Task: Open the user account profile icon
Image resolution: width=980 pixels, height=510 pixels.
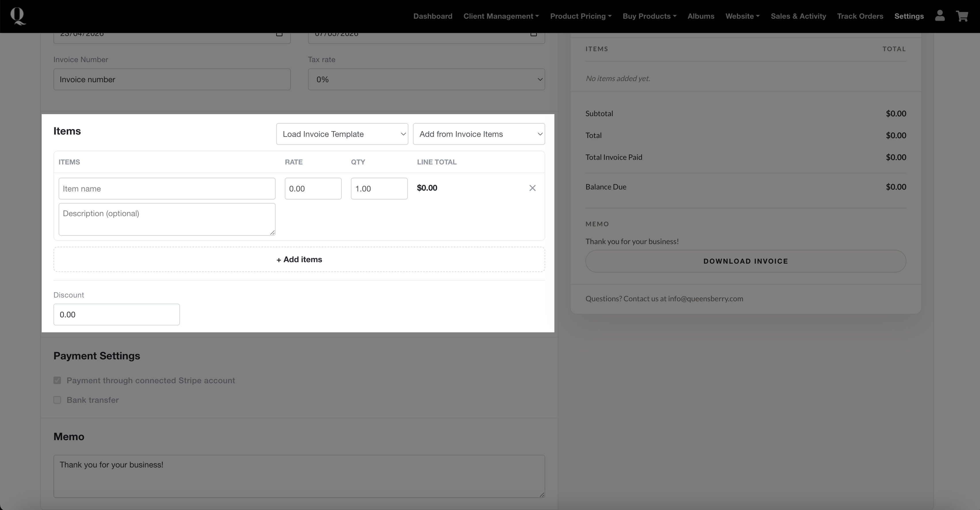Action: (x=940, y=16)
